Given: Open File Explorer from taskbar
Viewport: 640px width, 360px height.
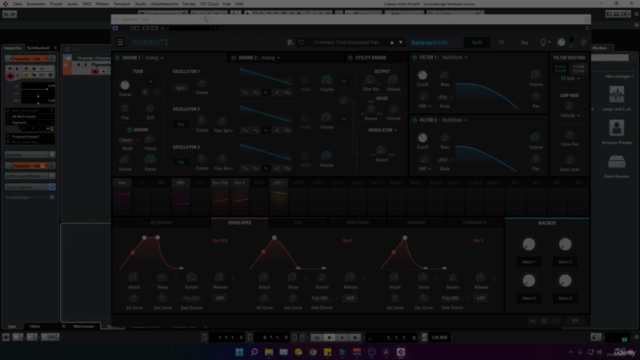Looking at the screenshot, I should [x=269, y=352].
